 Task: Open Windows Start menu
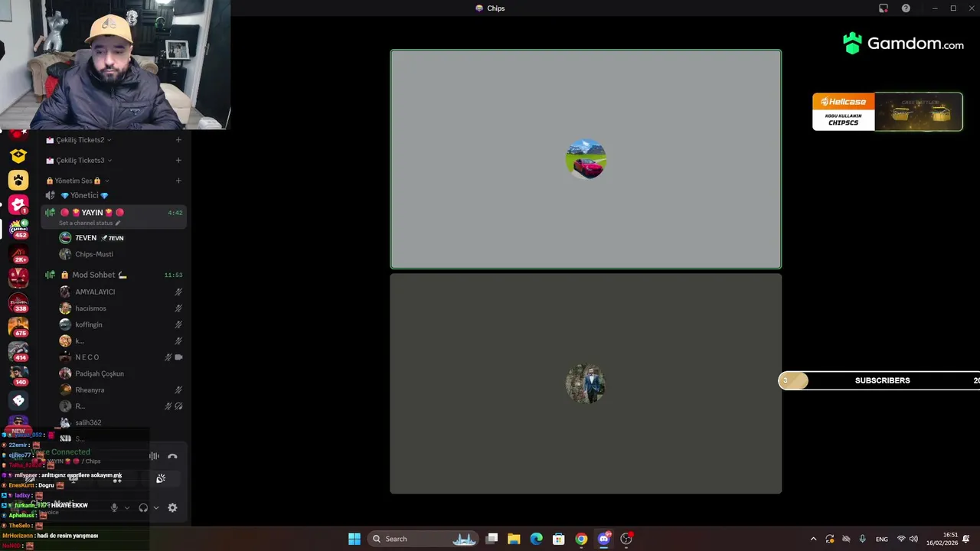click(354, 539)
